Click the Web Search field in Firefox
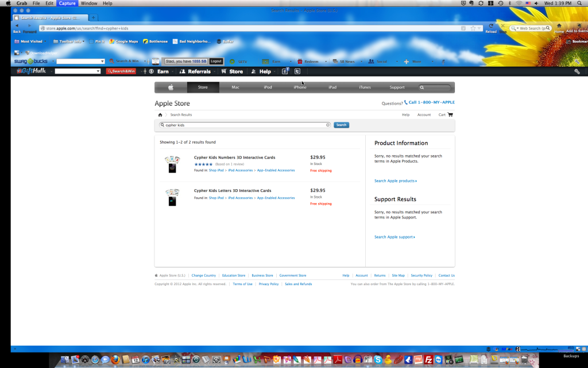Viewport: 588px width, 368px height. 530,28
